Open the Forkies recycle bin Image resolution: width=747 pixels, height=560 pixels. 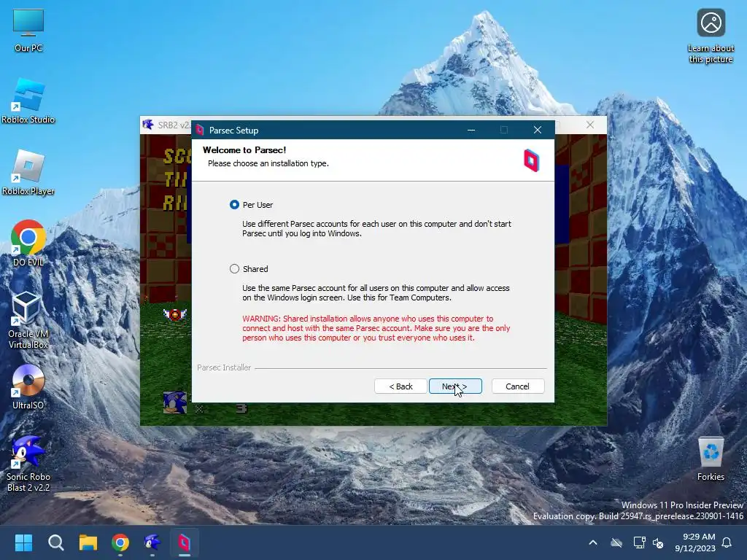(711, 459)
